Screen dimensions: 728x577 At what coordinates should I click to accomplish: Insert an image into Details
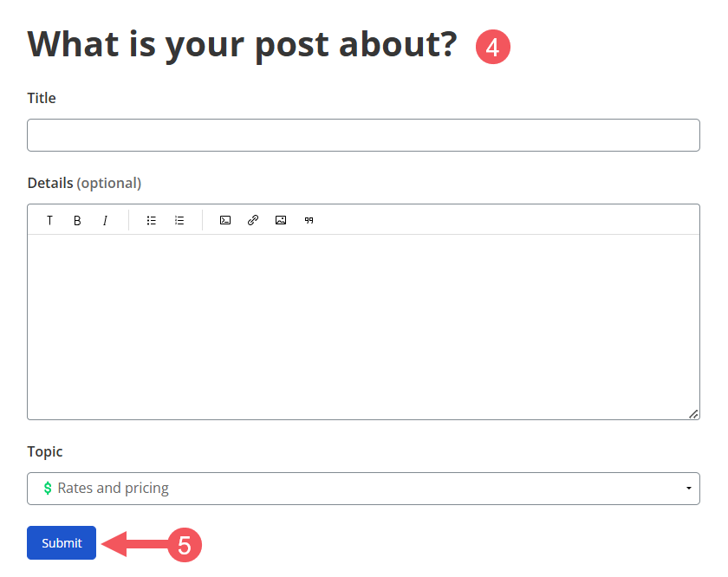(x=281, y=220)
